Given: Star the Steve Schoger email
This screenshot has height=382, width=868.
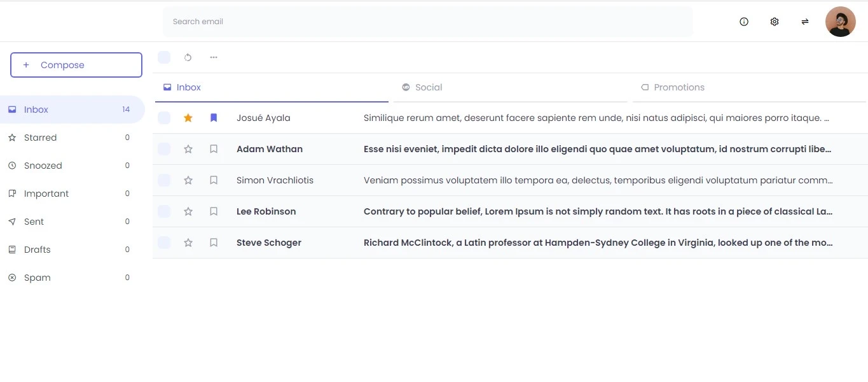Looking at the screenshot, I should coord(188,243).
